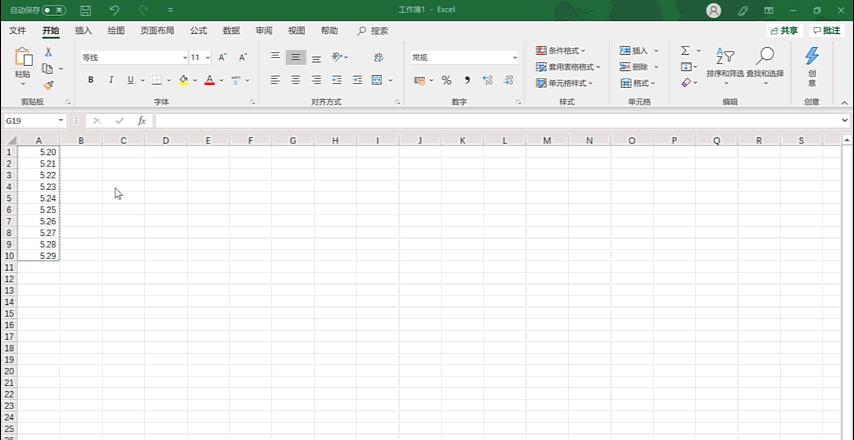
Task: Increase decimal places
Action: tap(487, 81)
